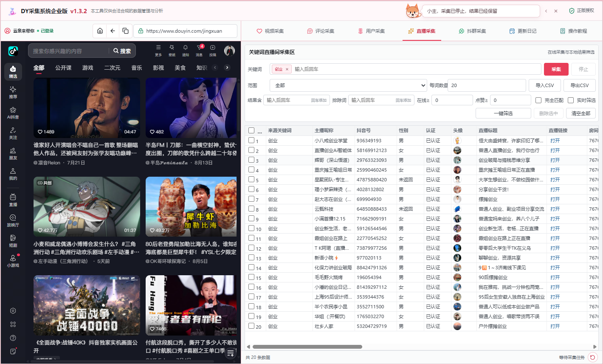
Task: Open 直播 sidebar icon
Action: 13,200
